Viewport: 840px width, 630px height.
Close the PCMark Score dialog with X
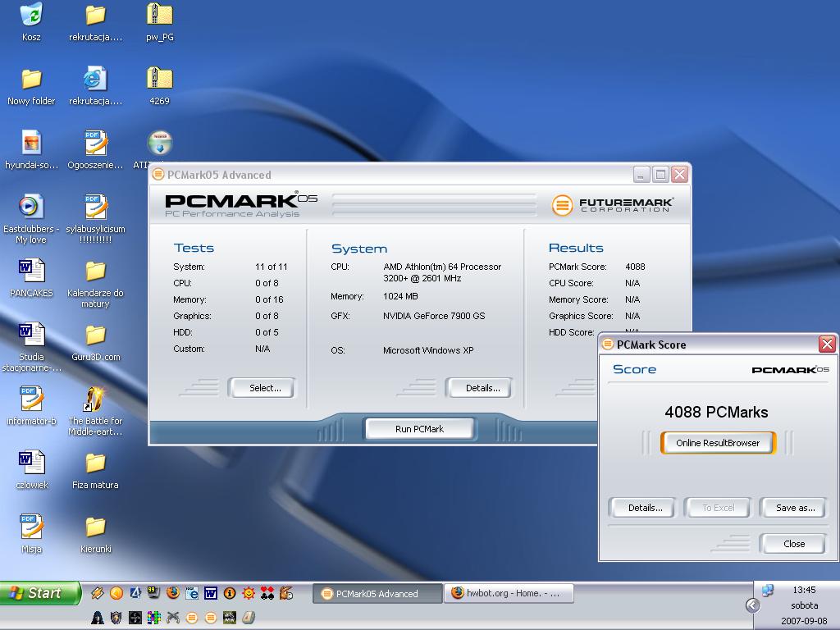(827, 344)
